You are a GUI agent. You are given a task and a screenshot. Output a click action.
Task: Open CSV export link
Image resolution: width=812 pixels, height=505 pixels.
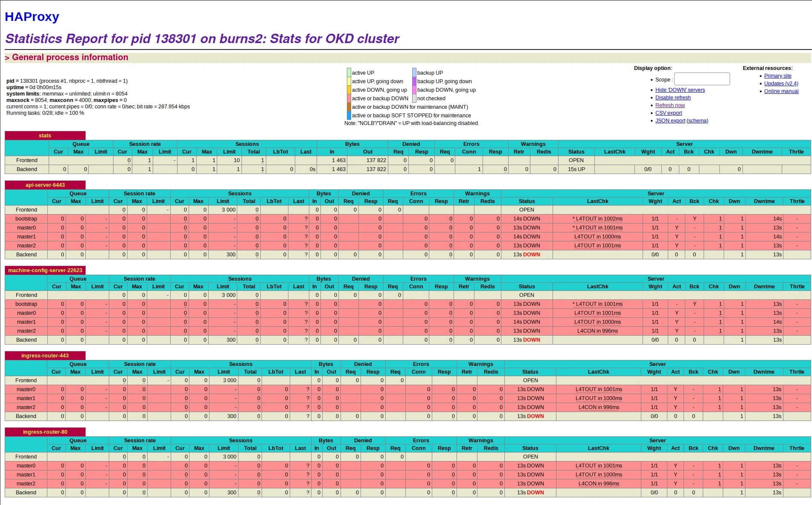tap(668, 113)
